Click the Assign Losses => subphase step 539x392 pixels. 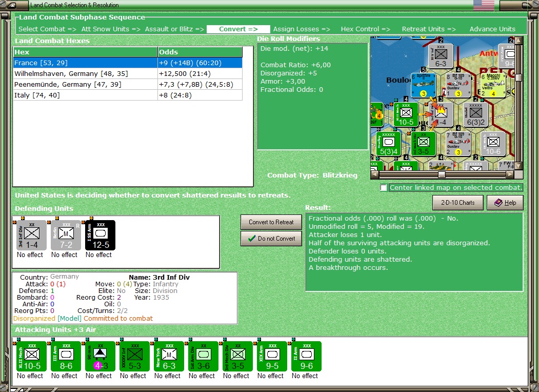tap(302, 29)
